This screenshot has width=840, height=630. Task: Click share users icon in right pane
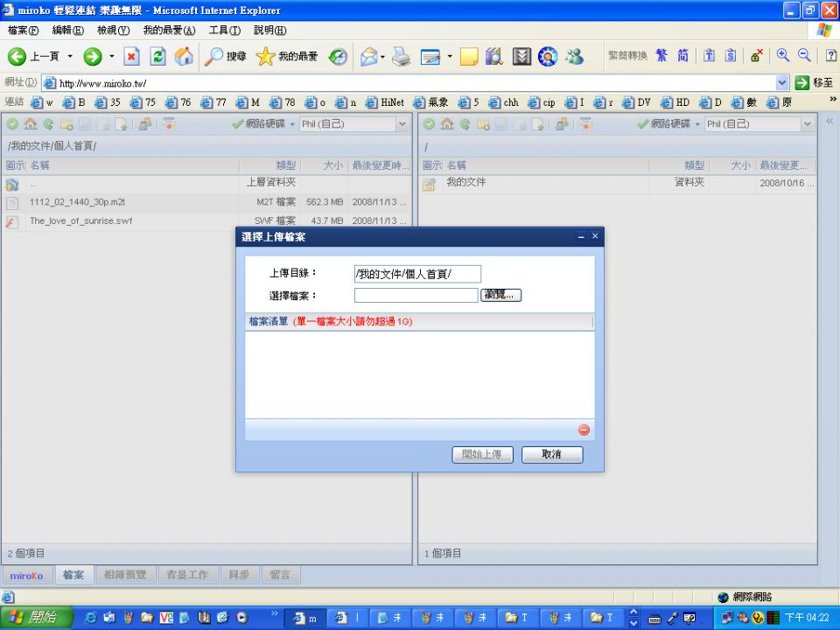562,124
